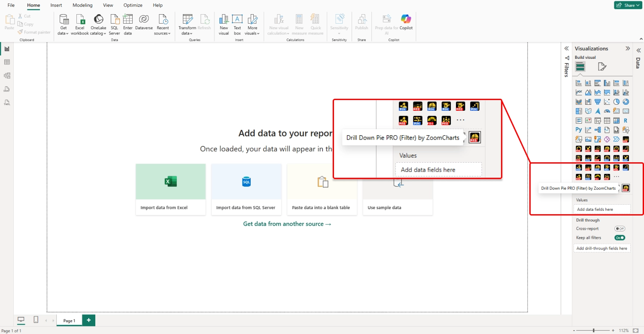Open the Share dropdown button
Screen dimensions: 644x334
tap(627, 5)
